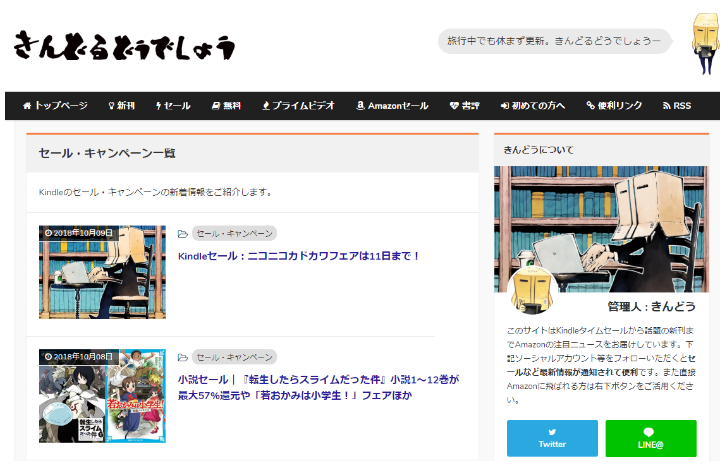This screenshot has height=464, width=728.
Task: Click the folder icon on the October 9 post
Action: click(x=182, y=234)
